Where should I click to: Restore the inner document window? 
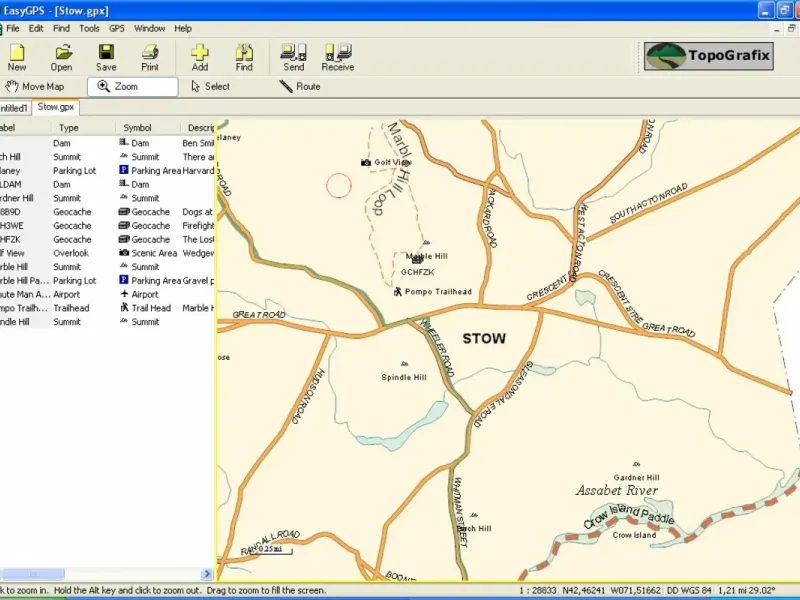click(x=791, y=29)
